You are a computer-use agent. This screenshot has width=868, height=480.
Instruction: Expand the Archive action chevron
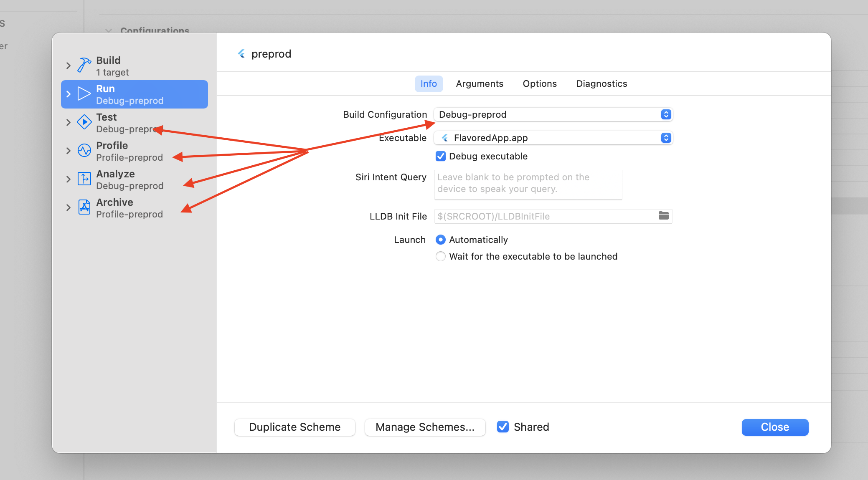69,207
